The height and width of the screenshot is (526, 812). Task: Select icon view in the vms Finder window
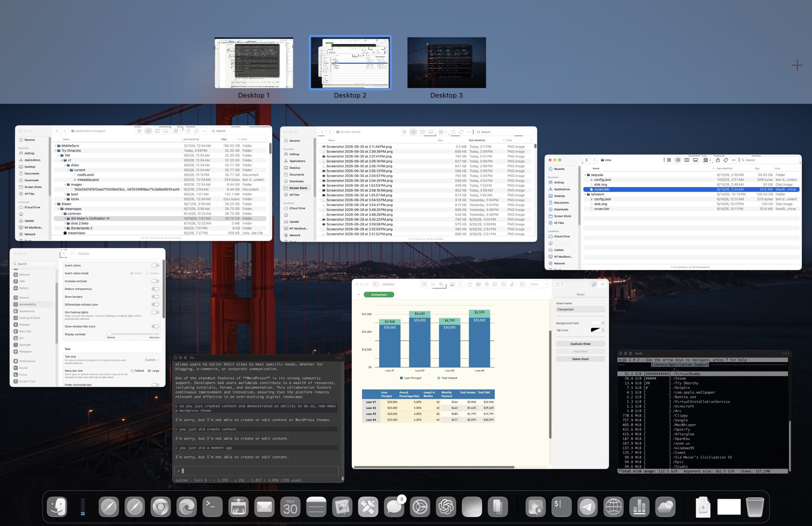(x=669, y=160)
